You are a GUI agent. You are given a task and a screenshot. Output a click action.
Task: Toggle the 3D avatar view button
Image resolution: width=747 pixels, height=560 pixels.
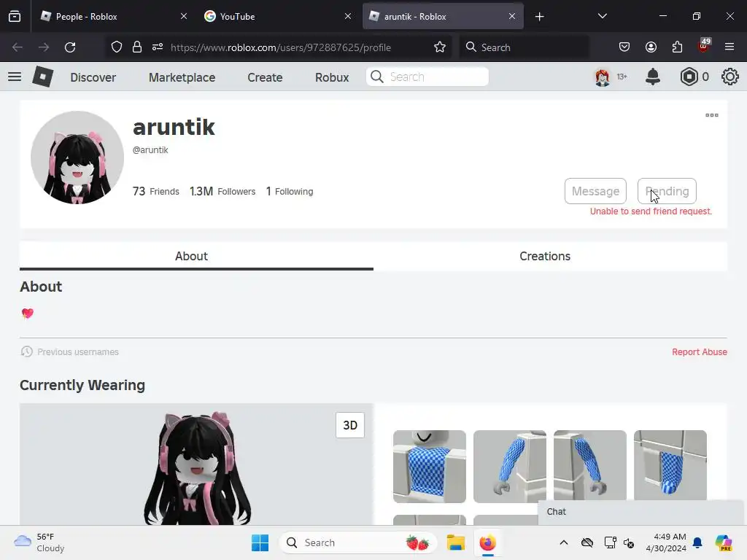click(350, 425)
